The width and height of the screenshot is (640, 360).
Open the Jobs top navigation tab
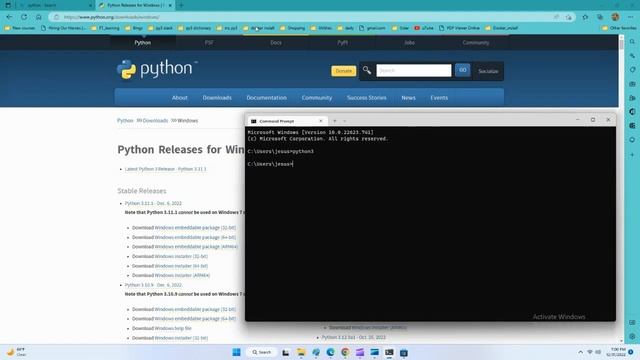click(409, 42)
